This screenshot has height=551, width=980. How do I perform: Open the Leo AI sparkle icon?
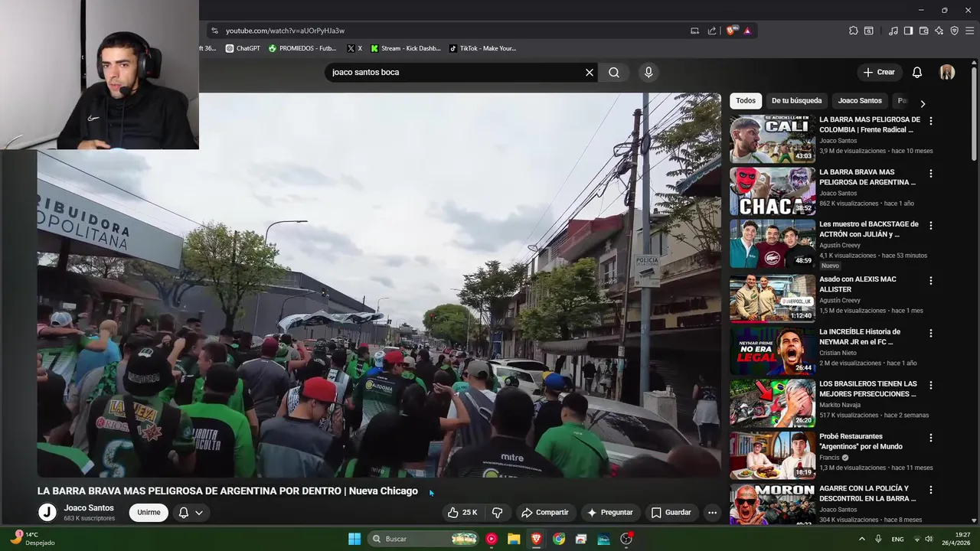pyautogui.click(x=939, y=31)
